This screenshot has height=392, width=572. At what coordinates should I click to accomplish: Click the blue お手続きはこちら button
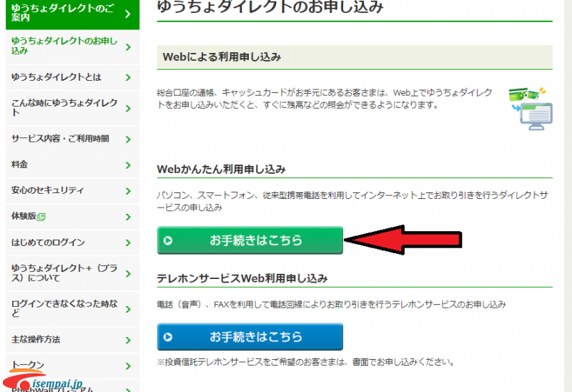pos(250,336)
